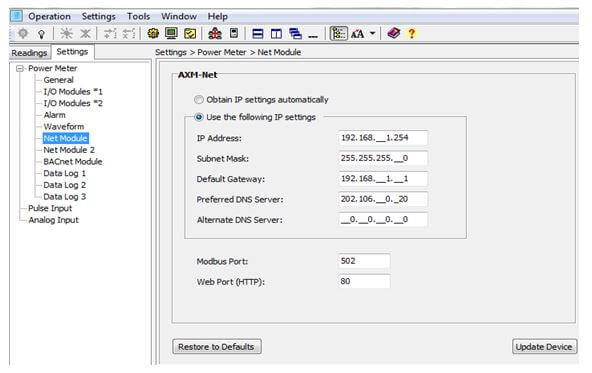
Task: Open Alarm settings in tree
Action: click(x=54, y=115)
